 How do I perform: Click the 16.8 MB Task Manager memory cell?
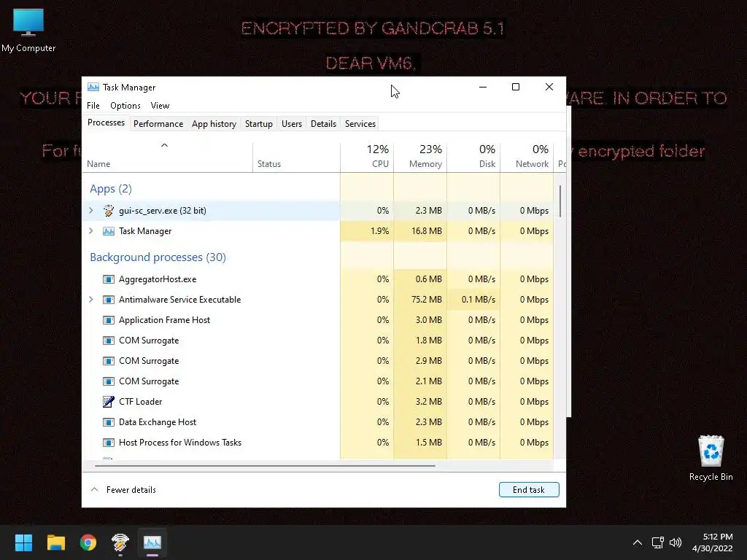420,231
